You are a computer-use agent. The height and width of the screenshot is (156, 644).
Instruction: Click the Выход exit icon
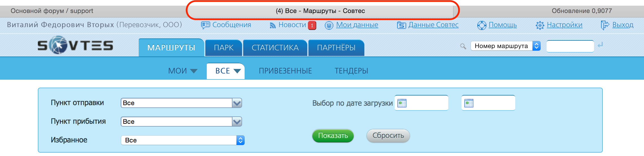pos(605,25)
